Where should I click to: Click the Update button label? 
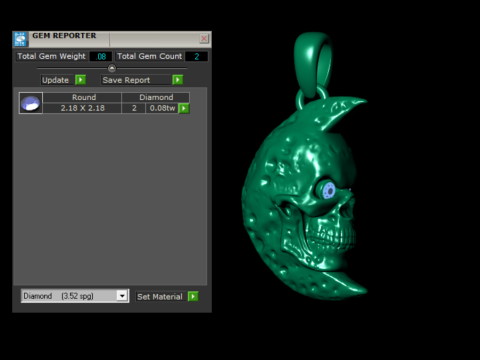click(x=56, y=80)
